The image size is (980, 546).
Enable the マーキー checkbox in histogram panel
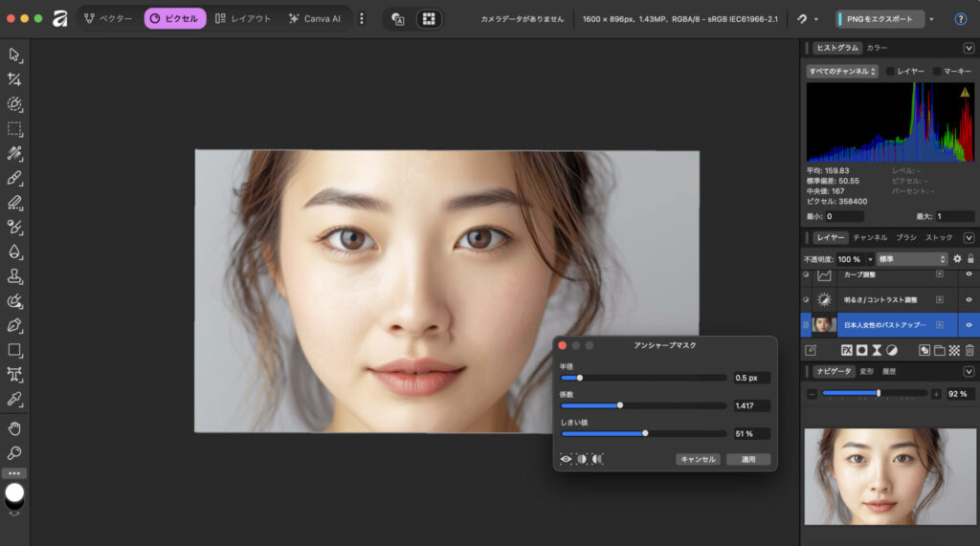(x=937, y=71)
